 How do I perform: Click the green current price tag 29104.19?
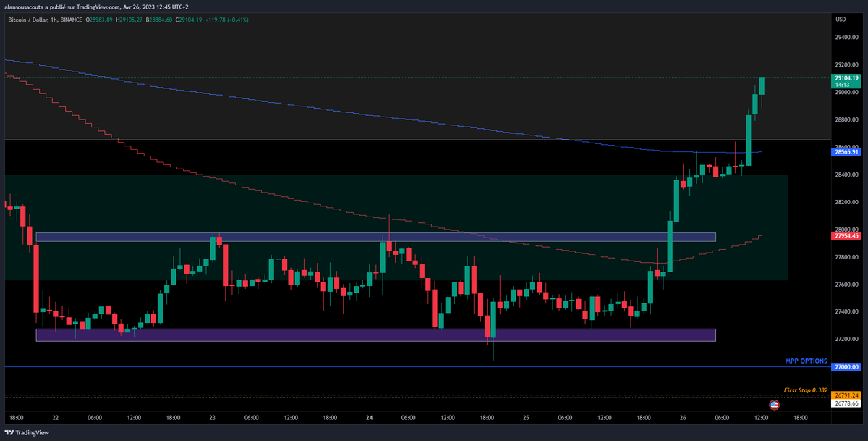click(x=846, y=77)
